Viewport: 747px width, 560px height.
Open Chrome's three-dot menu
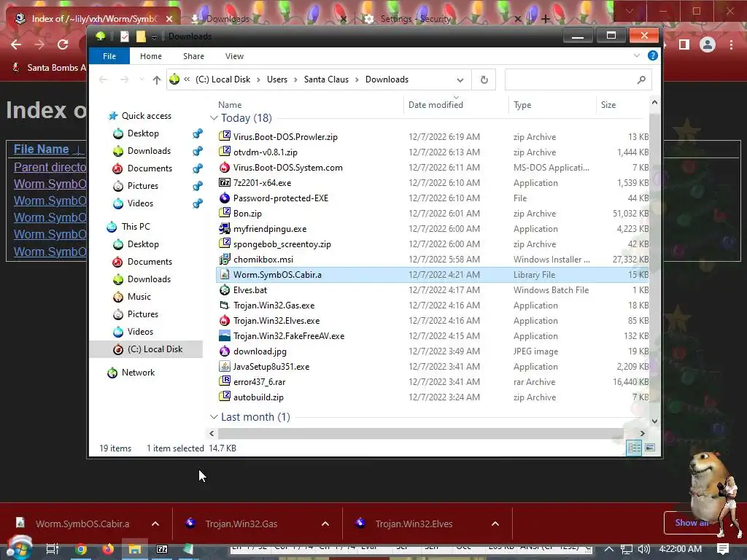(x=731, y=44)
